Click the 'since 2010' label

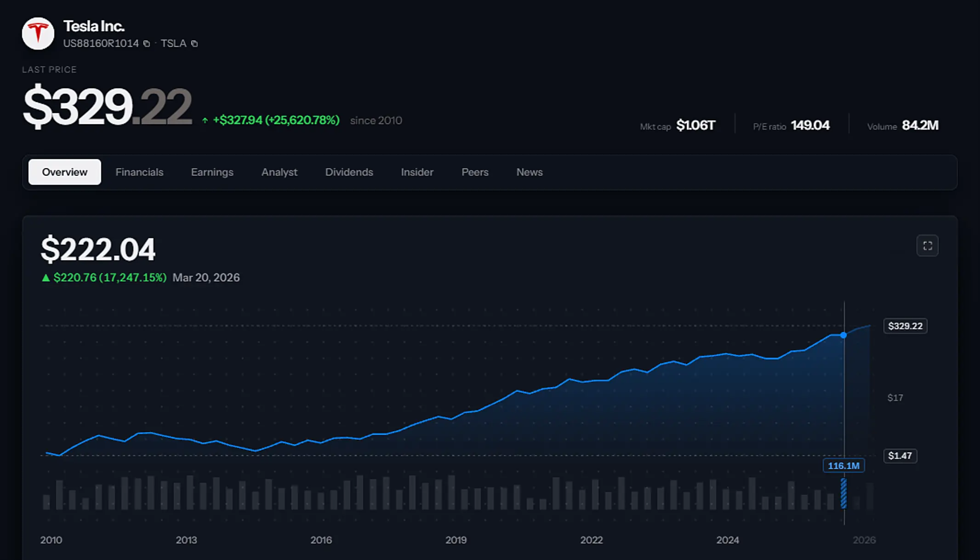pyautogui.click(x=376, y=120)
